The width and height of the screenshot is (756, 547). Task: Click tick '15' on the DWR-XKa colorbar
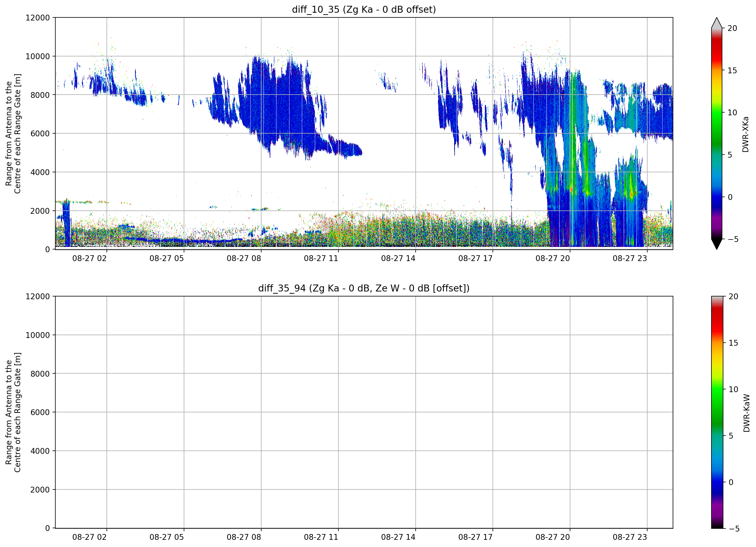[732, 71]
